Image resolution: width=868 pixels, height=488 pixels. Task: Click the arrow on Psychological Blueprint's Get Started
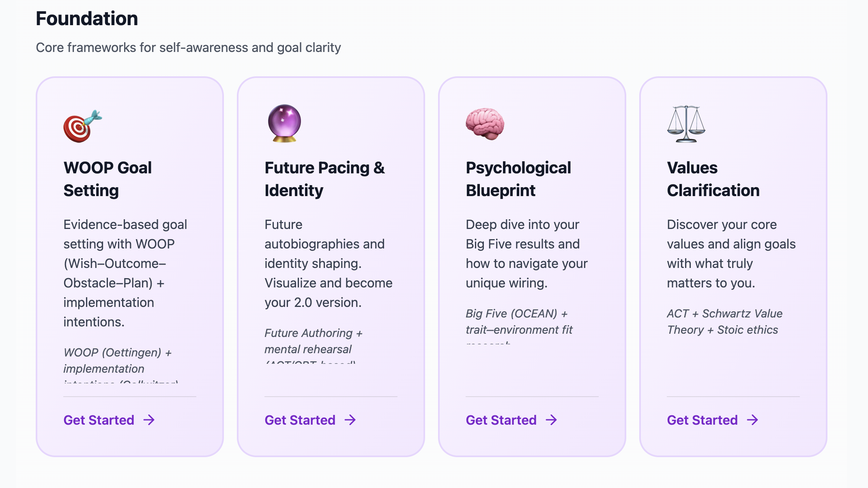click(552, 420)
